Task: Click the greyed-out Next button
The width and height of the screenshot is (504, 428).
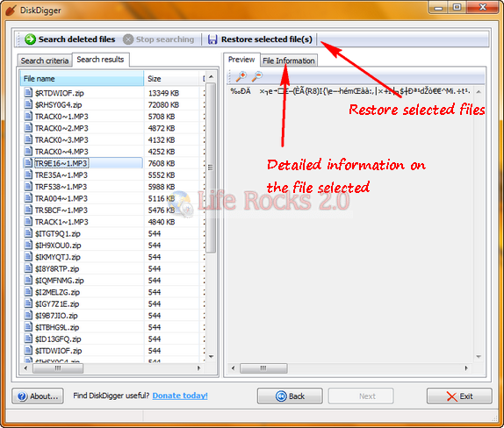Action: (x=361, y=396)
